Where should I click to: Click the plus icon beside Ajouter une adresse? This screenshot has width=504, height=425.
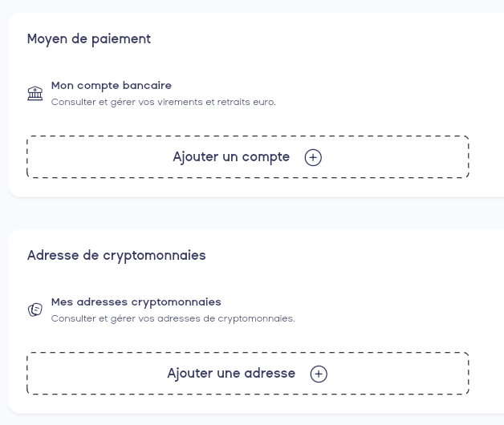(319, 374)
